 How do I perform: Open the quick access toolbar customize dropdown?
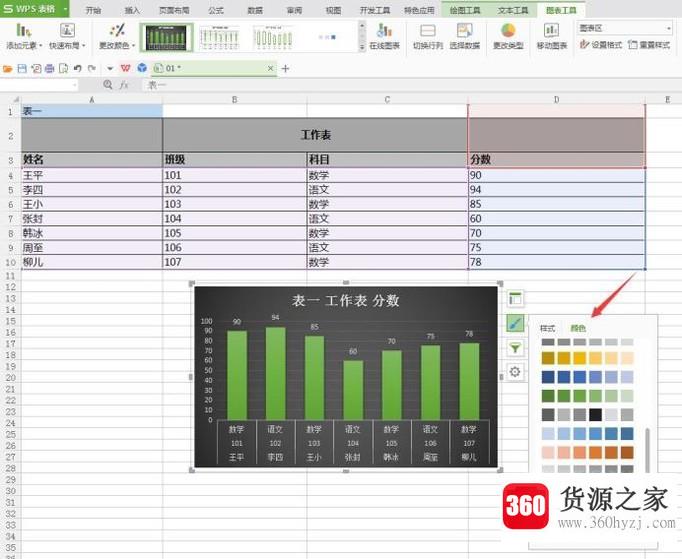(110, 69)
